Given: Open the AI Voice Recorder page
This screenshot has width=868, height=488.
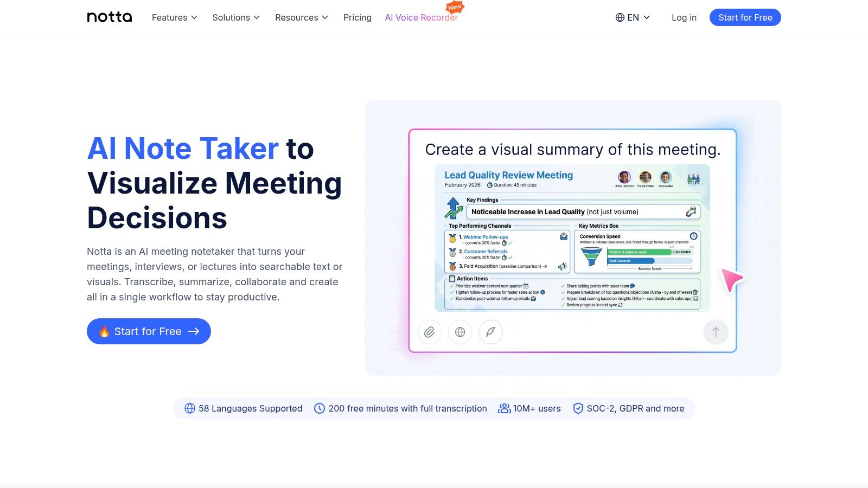Looking at the screenshot, I should [x=422, y=17].
